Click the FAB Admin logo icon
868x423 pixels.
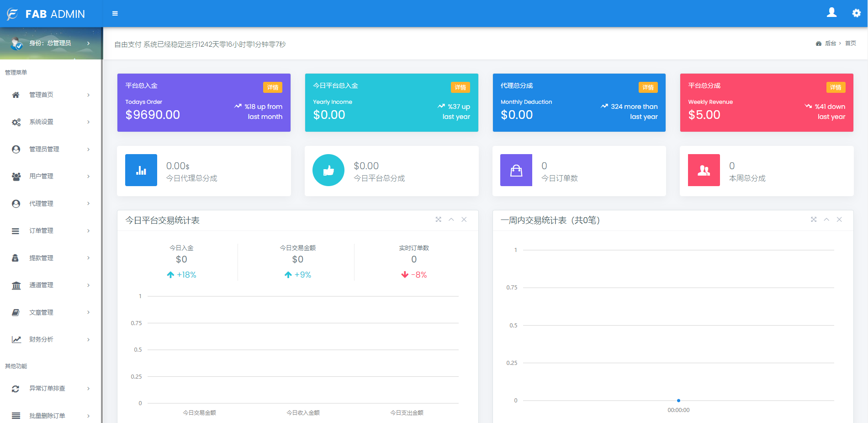pos(12,14)
